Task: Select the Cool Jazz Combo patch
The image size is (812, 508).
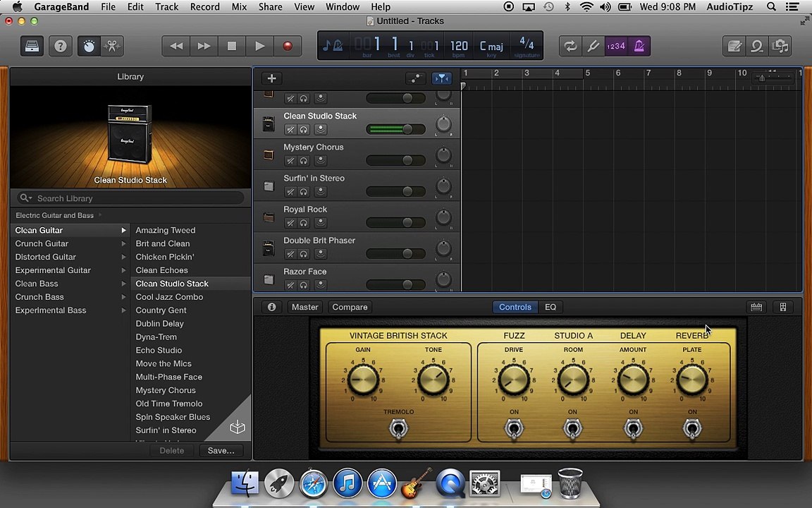Action: (x=169, y=297)
